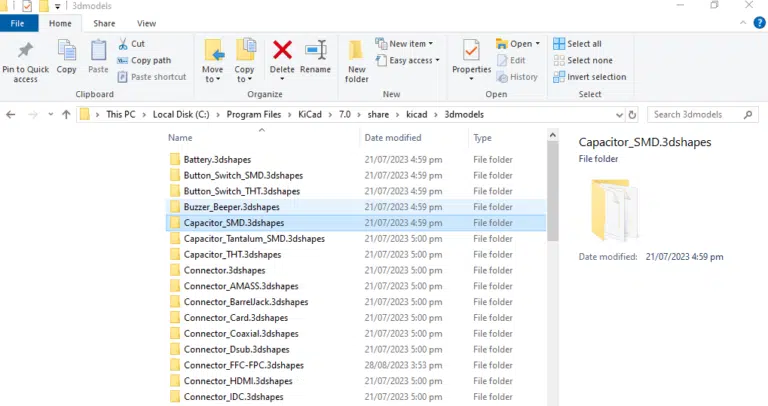Select Button_Switch_THT.3dshapes folder
This screenshot has width=768, height=406.
[356, 191]
